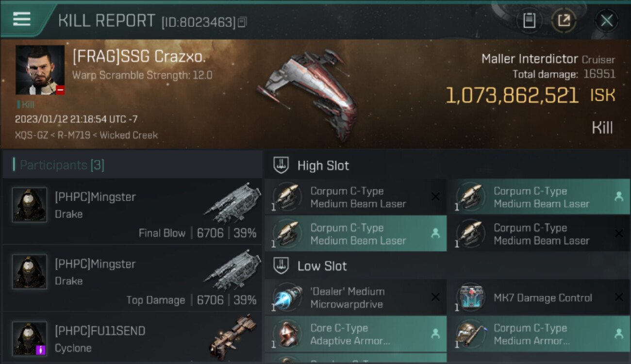Click the Maller Interdictor ship image
The width and height of the screenshot is (631, 364).
[308, 92]
